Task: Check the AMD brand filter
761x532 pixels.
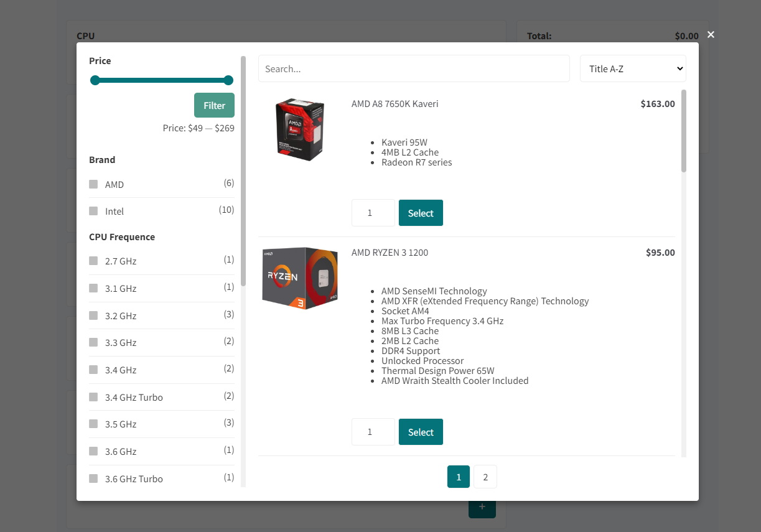Action: pyautogui.click(x=93, y=184)
